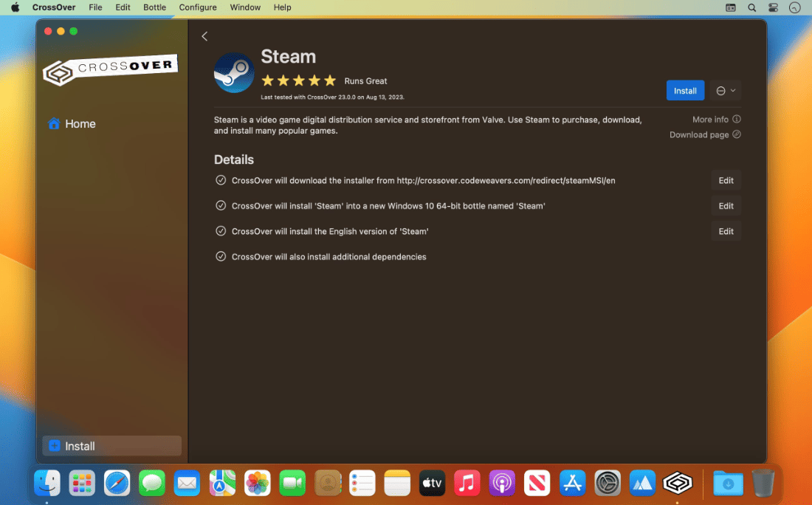Click the Steam application logo
This screenshot has width=812, height=505.
[234, 72]
